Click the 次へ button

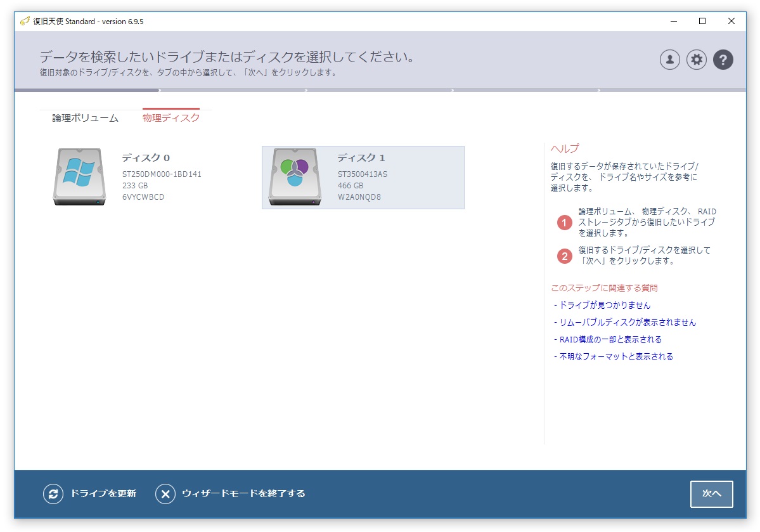[712, 494]
